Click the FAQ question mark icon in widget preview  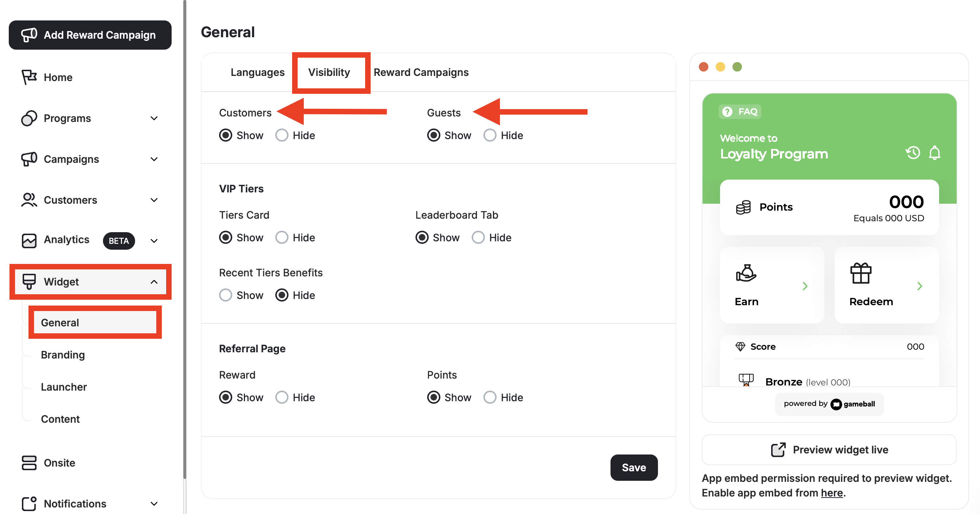(x=727, y=111)
